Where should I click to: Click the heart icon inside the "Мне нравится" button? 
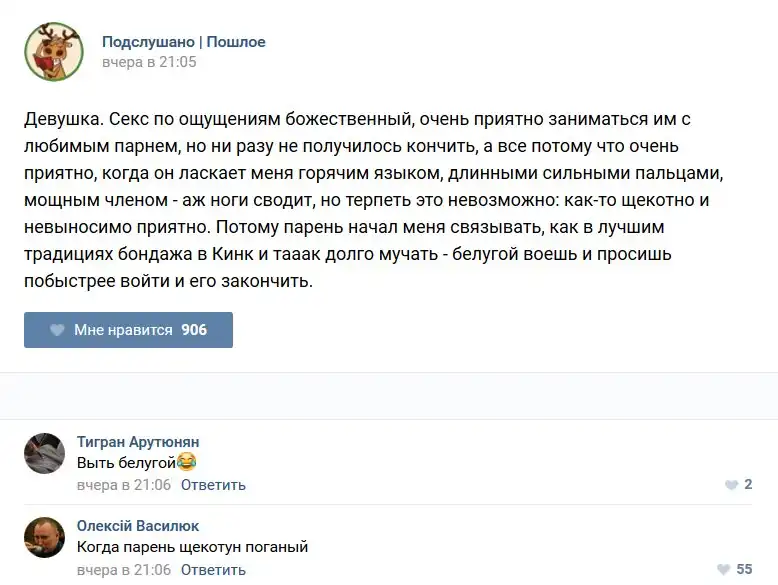coord(57,330)
